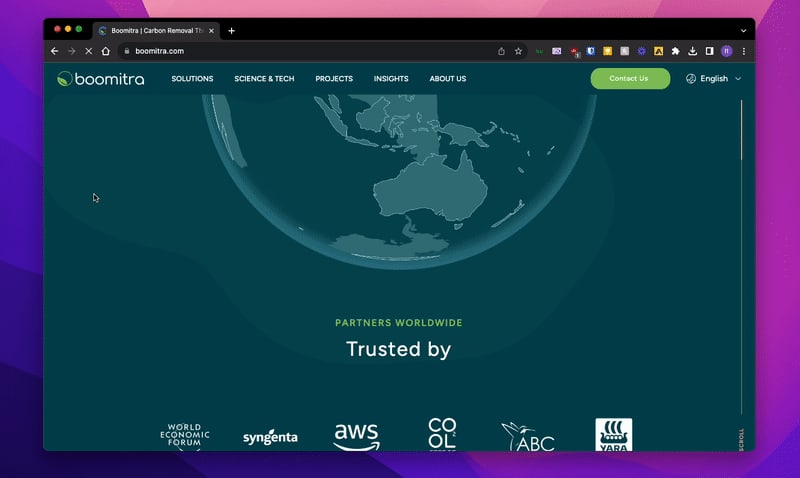Click the PARTNERS WORLDWIDE heading
800x478 pixels.
click(x=399, y=323)
